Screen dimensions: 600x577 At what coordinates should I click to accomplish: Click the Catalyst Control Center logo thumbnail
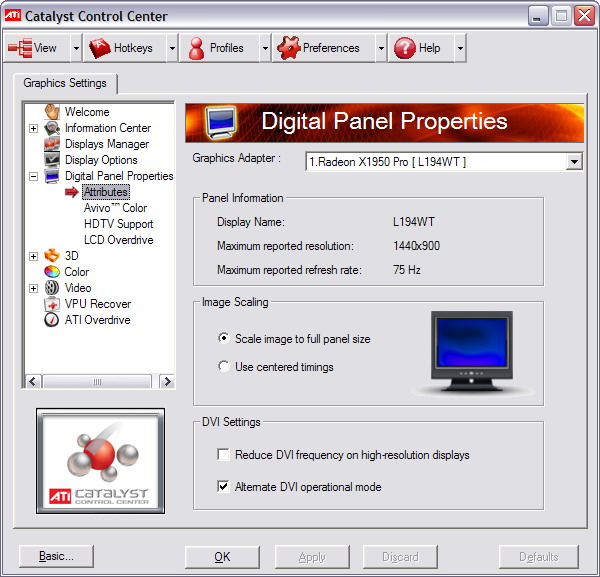pos(101,461)
